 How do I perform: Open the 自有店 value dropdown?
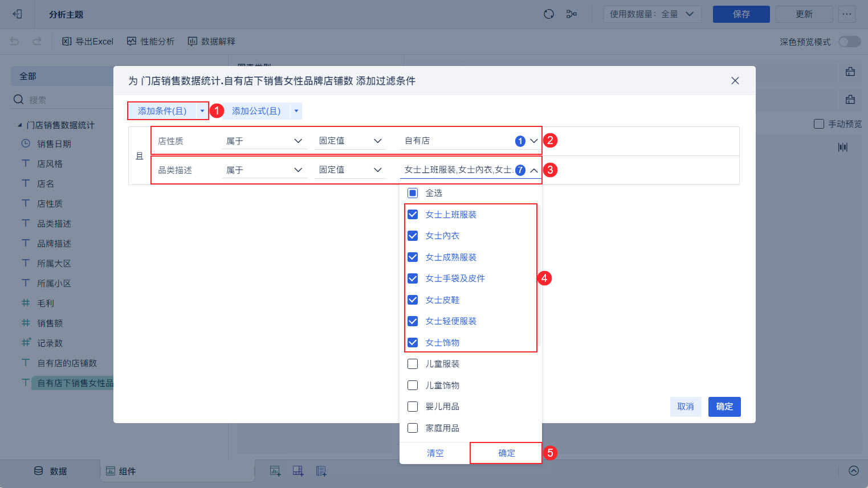coord(470,141)
